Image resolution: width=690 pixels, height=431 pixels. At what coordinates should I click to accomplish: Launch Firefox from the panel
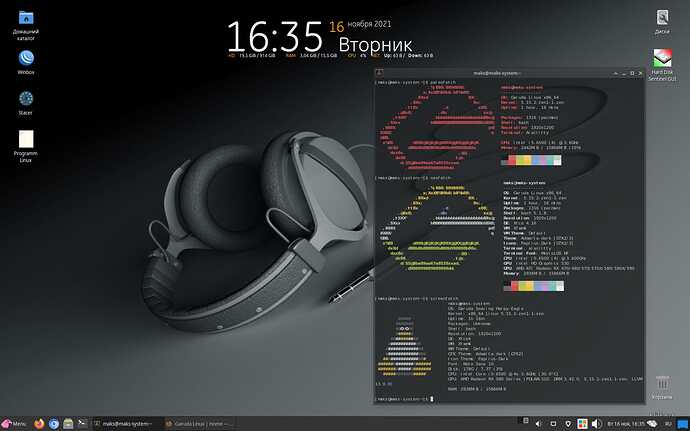click(x=39, y=424)
